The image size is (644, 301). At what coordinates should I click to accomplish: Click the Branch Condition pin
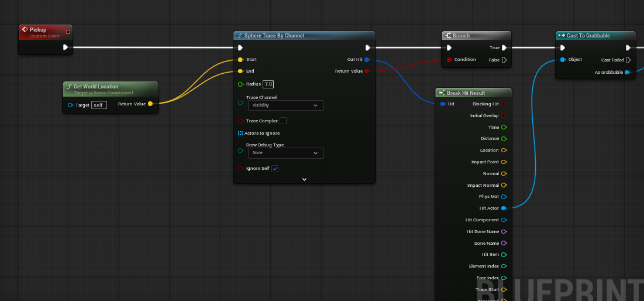(449, 60)
